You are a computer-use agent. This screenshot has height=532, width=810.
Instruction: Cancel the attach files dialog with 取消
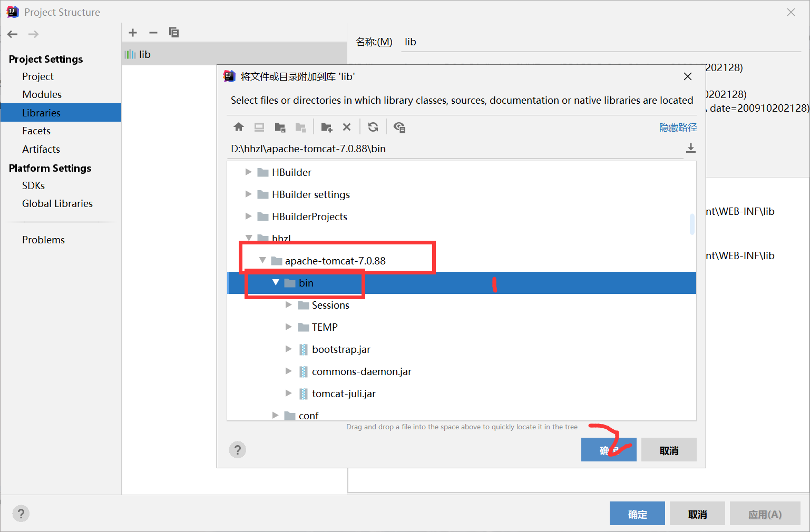[669, 450]
